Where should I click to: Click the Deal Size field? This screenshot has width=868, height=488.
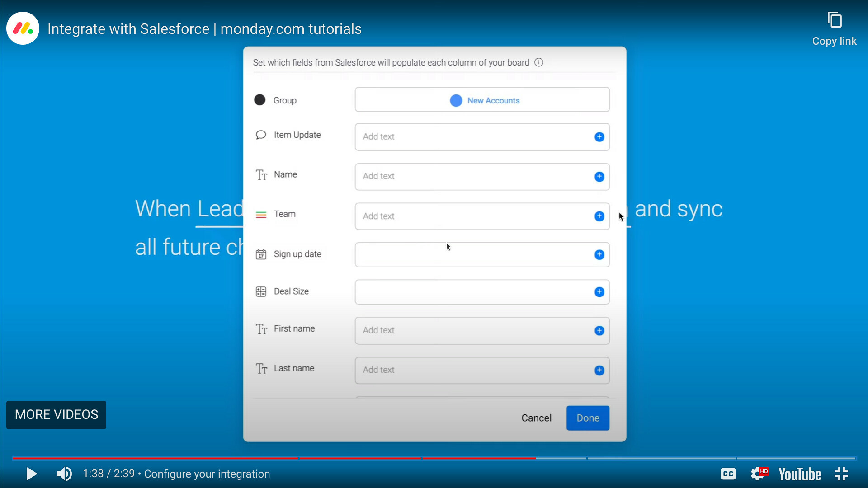point(482,292)
